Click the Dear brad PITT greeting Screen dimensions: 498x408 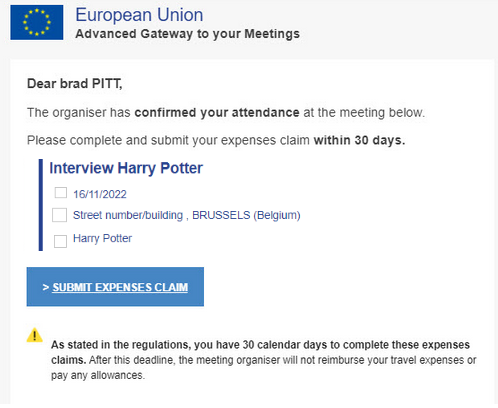(x=75, y=83)
